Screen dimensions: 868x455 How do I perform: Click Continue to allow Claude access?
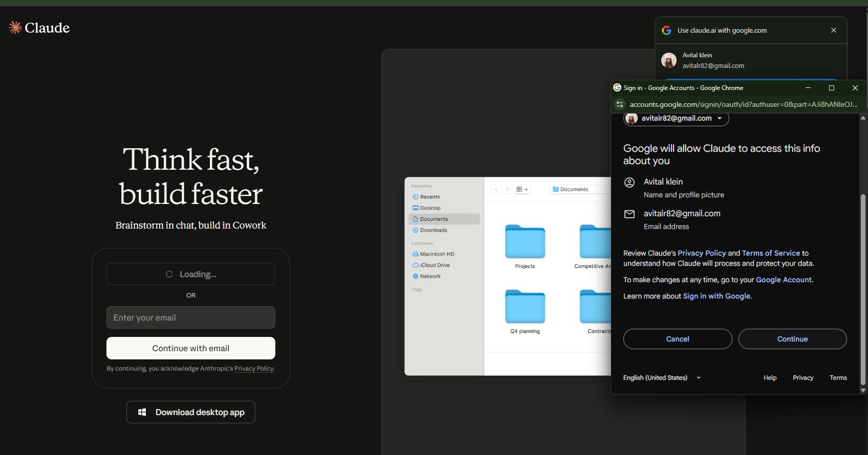[x=792, y=339]
